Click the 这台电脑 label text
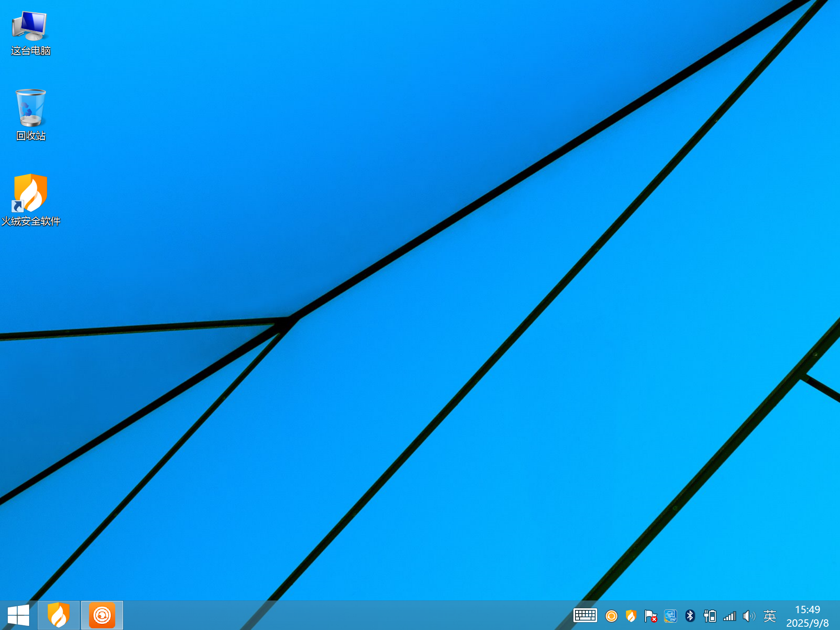The width and height of the screenshot is (840, 630). [31, 51]
